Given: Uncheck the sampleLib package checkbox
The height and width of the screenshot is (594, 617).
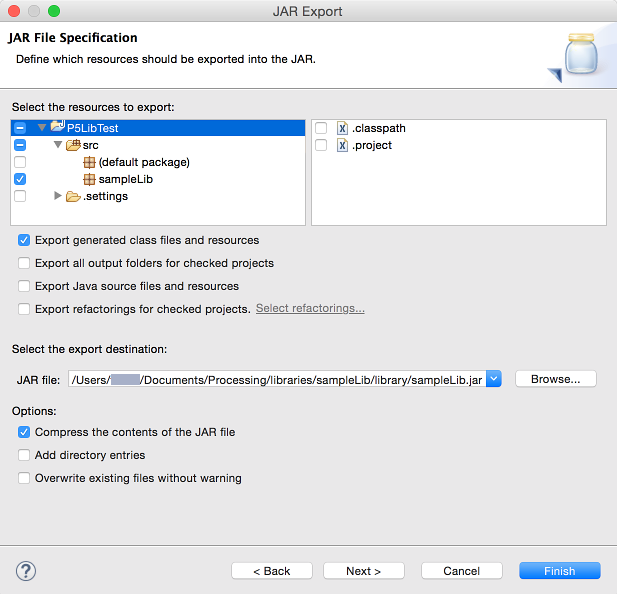Looking at the screenshot, I should pyautogui.click(x=20, y=179).
